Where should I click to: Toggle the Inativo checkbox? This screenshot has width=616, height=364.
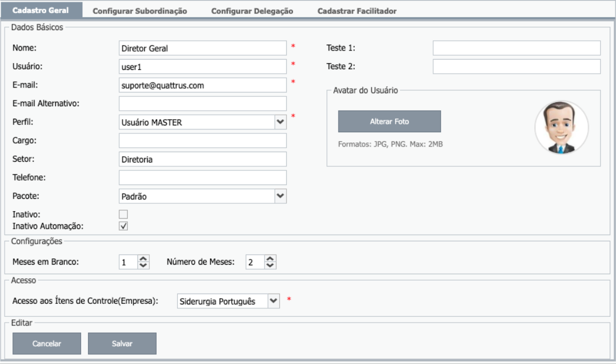click(123, 215)
